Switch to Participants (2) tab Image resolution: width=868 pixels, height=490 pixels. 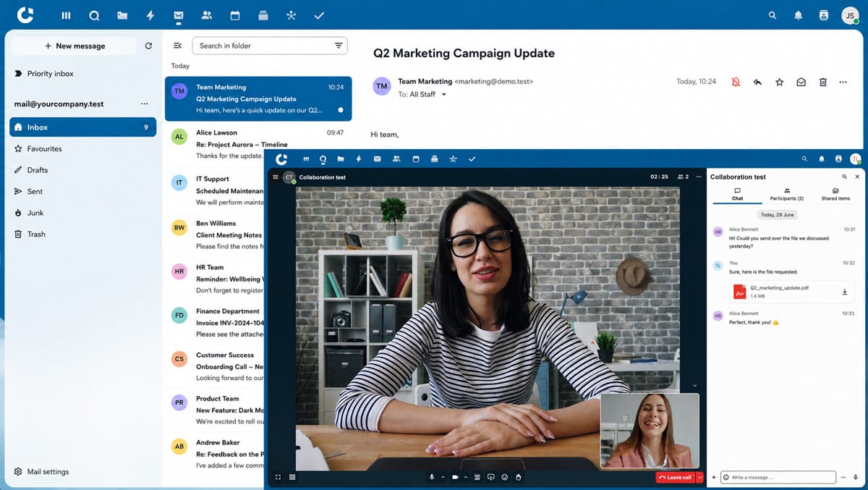tap(786, 194)
